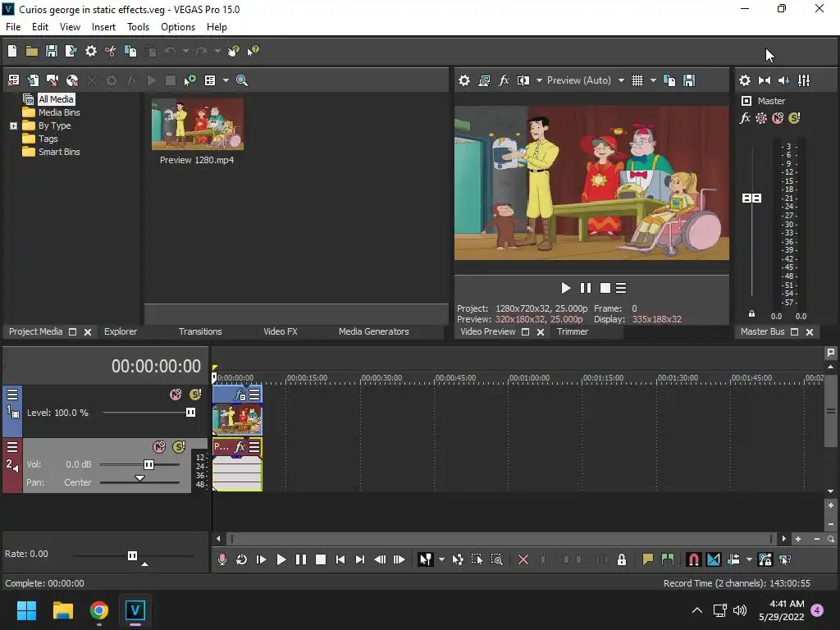Stop playback in the timeline transport bar
The width and height of the screenshot is (840, 630).
(x=321, y=559)
